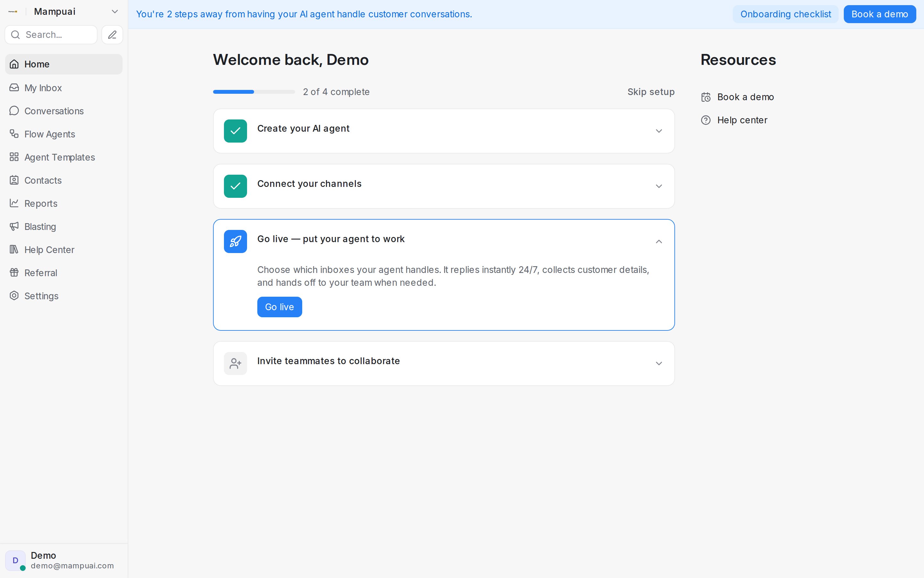The height and width of the screenshot is (578, 924).
Task: Click the Referral gift icon
Action: 14,273
